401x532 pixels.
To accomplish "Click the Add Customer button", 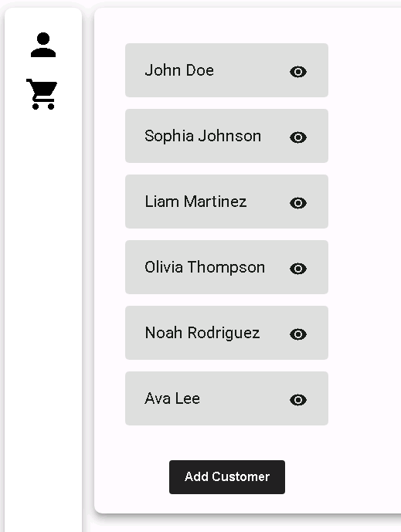I will [227, 476].
